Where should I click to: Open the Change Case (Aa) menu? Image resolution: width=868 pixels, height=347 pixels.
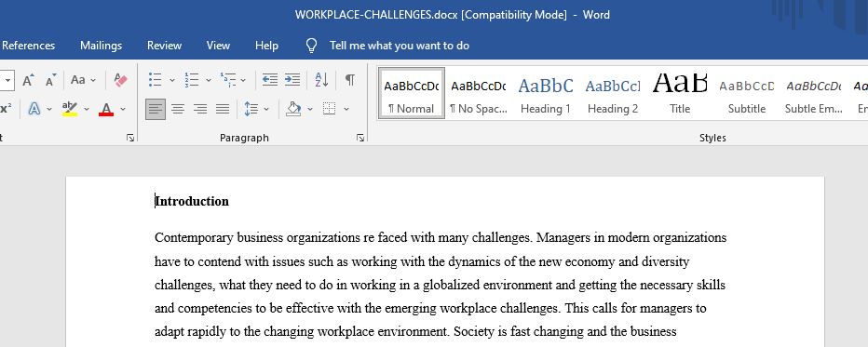pyautogui.click(x=78, y=80)
